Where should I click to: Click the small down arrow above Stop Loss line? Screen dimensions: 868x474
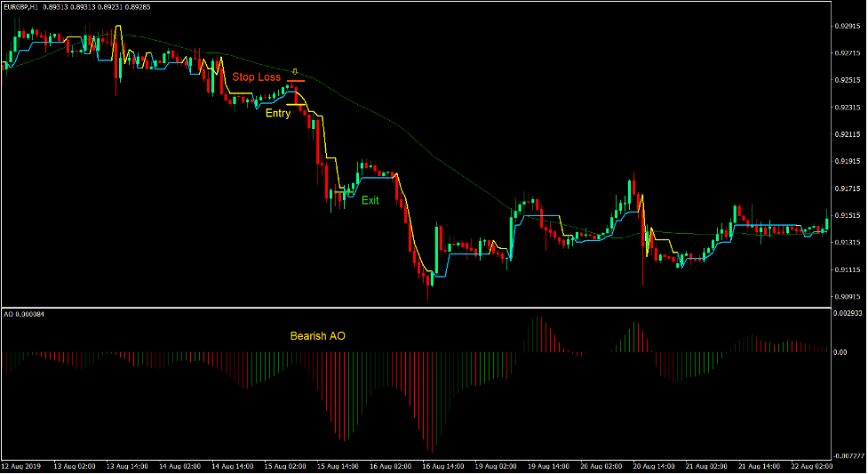pyautogui.click(x=295, y=71)
